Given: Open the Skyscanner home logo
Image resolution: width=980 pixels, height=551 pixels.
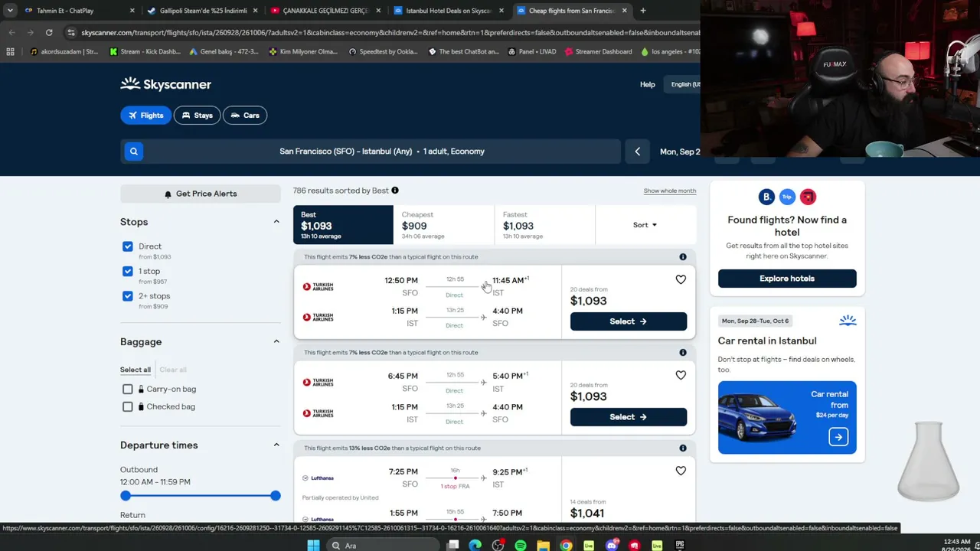Looking at the screenshot, I should (165, 84).
